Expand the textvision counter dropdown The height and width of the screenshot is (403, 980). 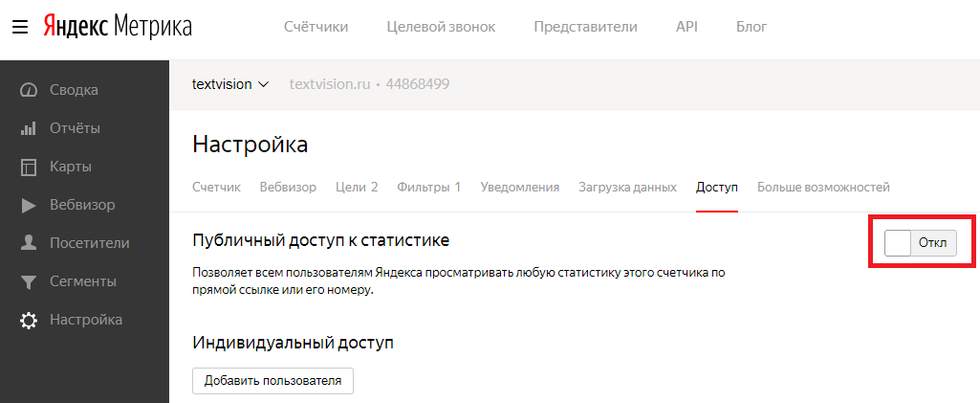[230, 84]
